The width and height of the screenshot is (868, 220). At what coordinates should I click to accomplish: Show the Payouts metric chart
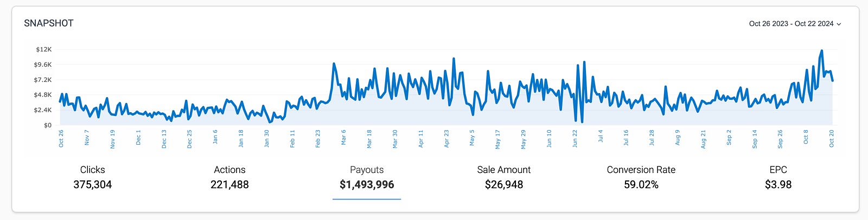367,177
